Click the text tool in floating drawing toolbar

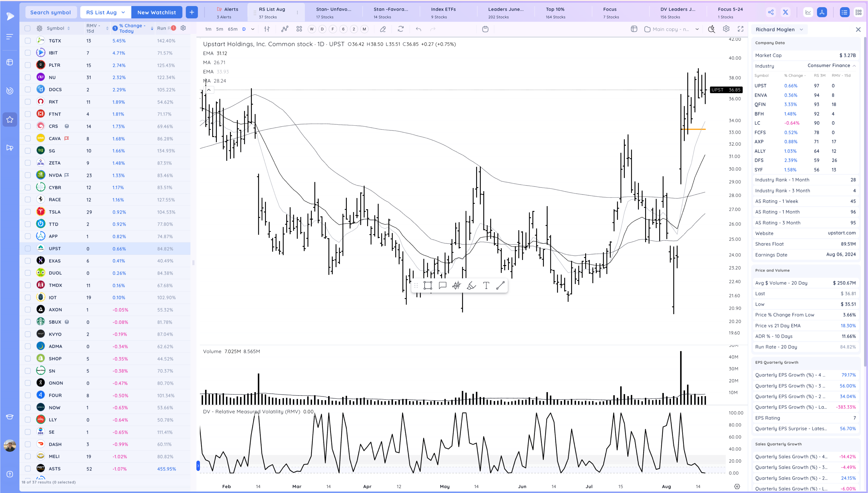[x=486, y=286]
